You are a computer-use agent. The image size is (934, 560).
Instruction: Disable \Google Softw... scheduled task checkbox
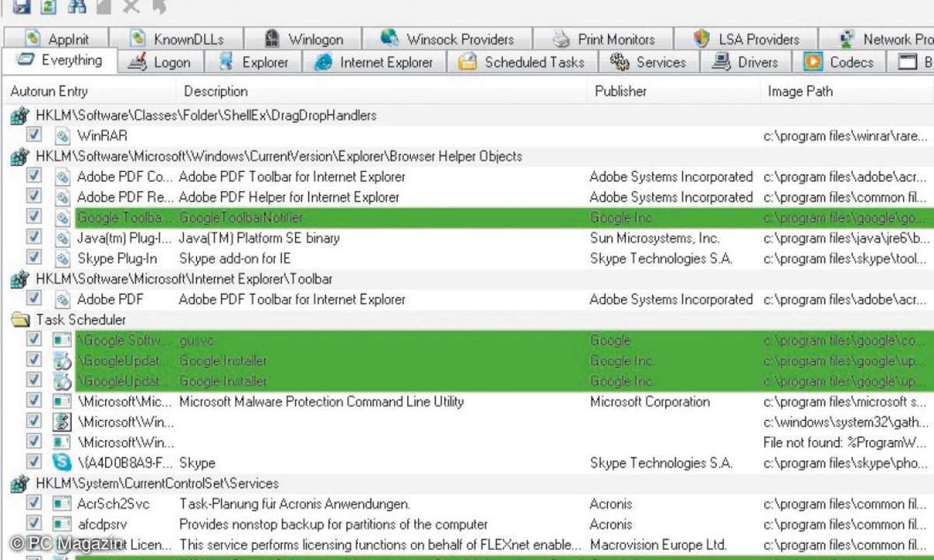tap(33, 340)
